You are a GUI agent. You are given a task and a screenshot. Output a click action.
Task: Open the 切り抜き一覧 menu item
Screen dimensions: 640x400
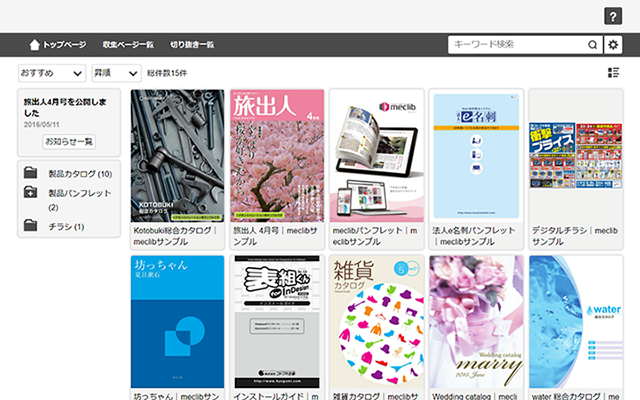click(192, 44)
